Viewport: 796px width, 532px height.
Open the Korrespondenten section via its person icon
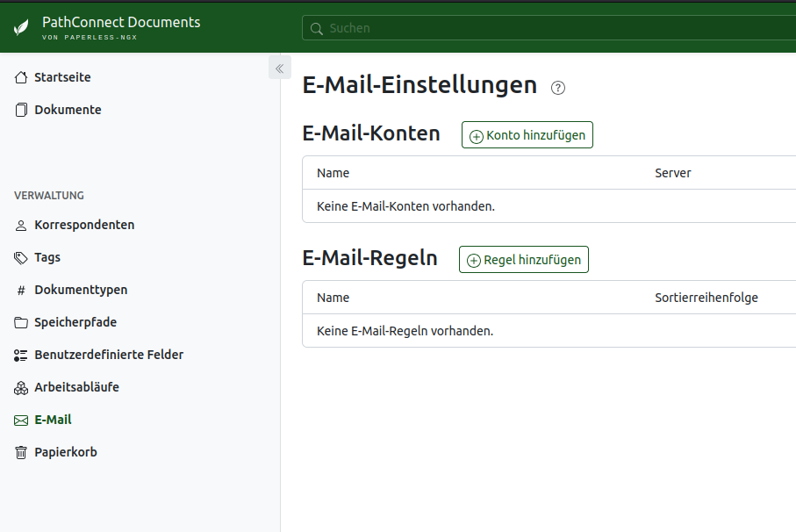tap(19, 225)
